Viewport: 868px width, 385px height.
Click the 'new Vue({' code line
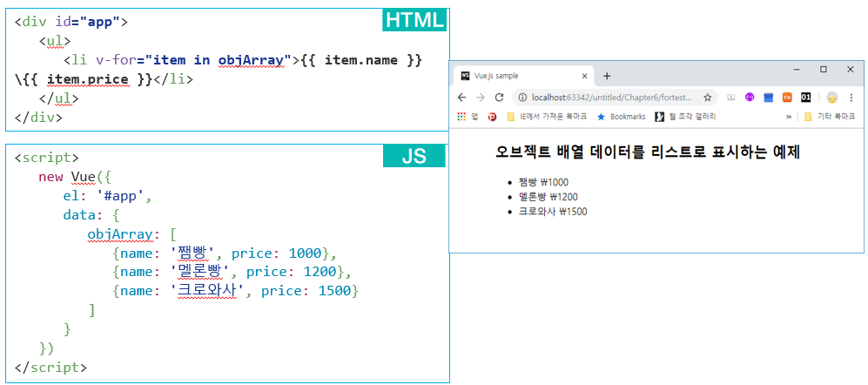click(75, 178)
